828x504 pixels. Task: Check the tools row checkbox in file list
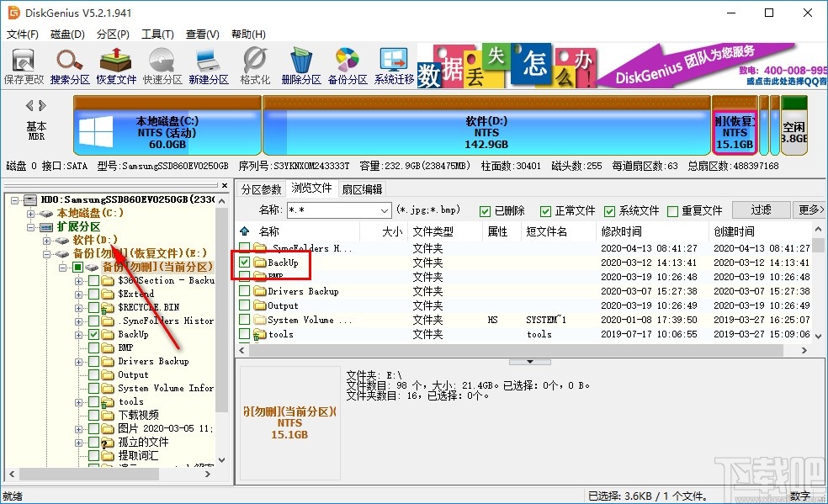(x=244, y=334)
